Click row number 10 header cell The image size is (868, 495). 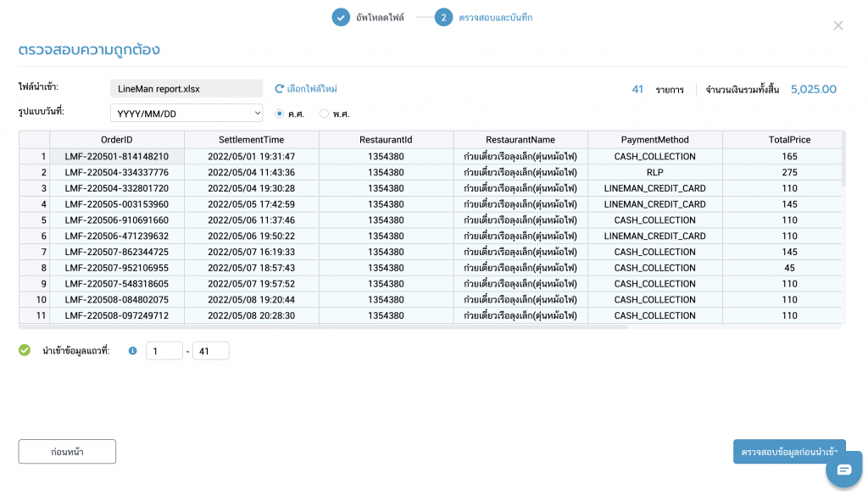pyautogui.click(x=34, y=299)
